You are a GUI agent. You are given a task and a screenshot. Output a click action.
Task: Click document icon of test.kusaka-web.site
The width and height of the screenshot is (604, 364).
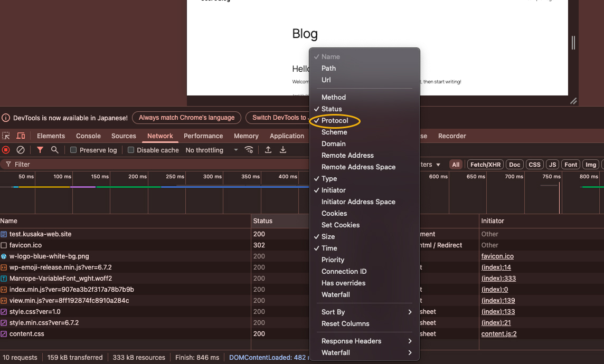pyautogui.click(x=4, y=234)
